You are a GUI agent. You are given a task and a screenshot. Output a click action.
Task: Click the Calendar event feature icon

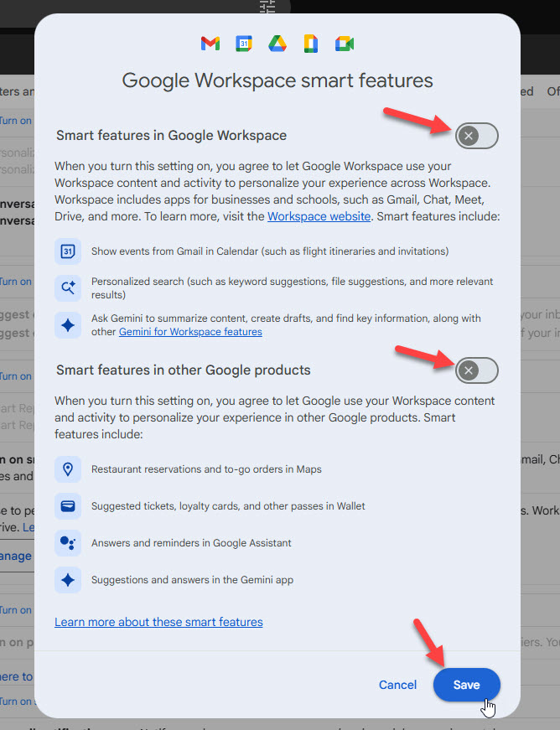(x=68, y=251)
